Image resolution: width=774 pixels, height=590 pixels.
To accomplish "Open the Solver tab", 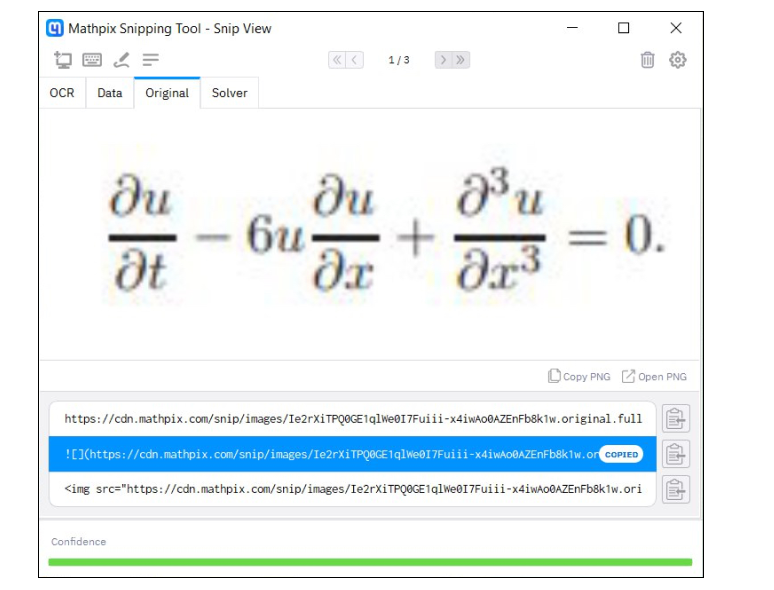I will coord(229,93).
